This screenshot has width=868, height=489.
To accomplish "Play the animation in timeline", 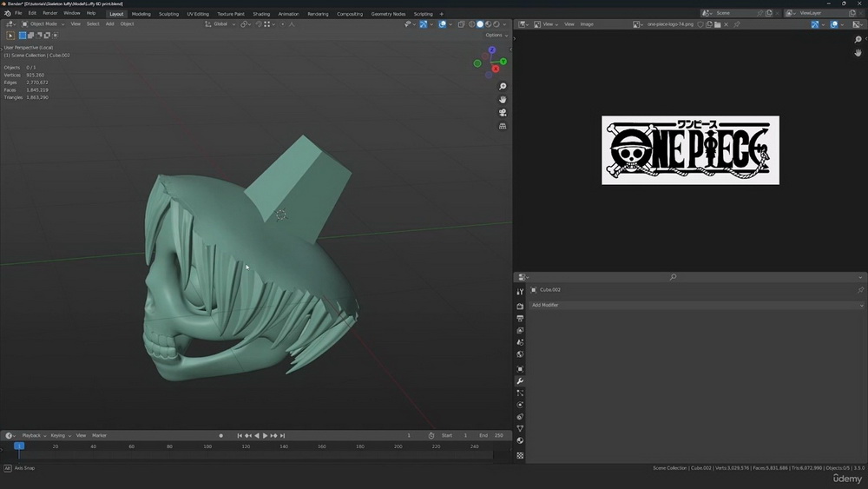I will 265,436.
